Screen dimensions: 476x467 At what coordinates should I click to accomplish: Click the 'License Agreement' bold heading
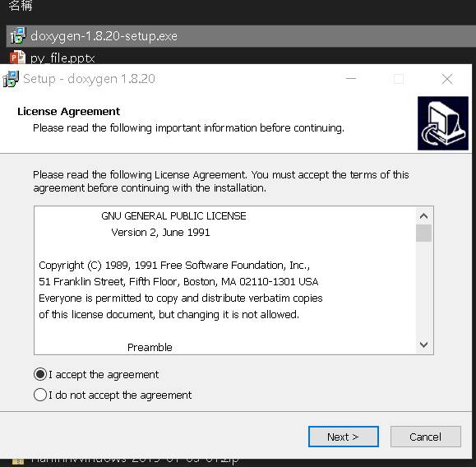tap(68, 112)
